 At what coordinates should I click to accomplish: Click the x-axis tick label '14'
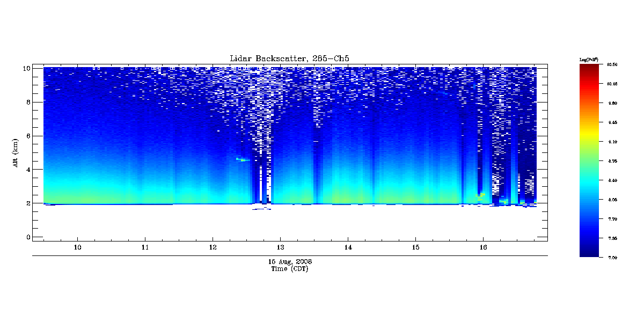(x=348, y=248)
